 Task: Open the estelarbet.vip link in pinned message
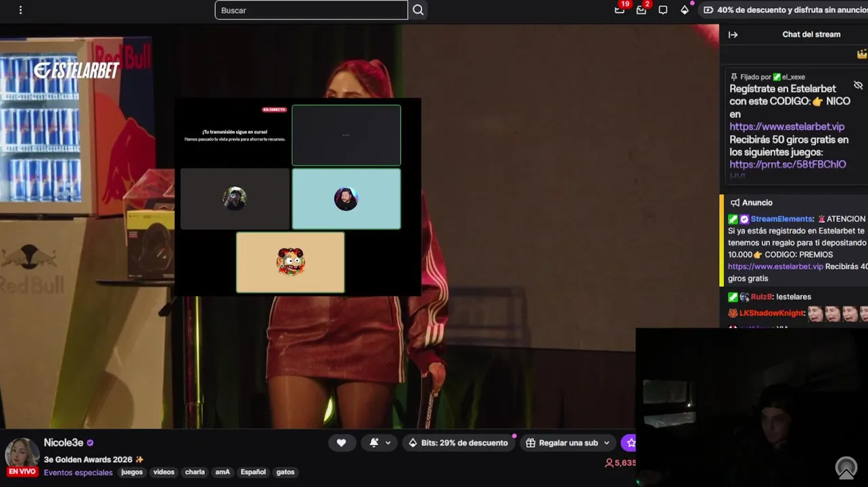[x=787, y=126]
